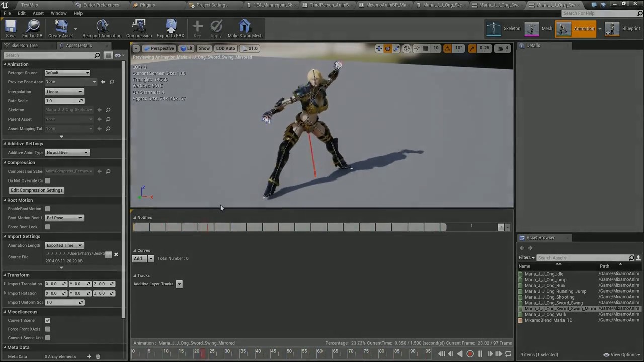Viewport: 644px width, 362px height.
Task: Click Find in CB icon
Action: pyautogui.click(x=32, y=29)
